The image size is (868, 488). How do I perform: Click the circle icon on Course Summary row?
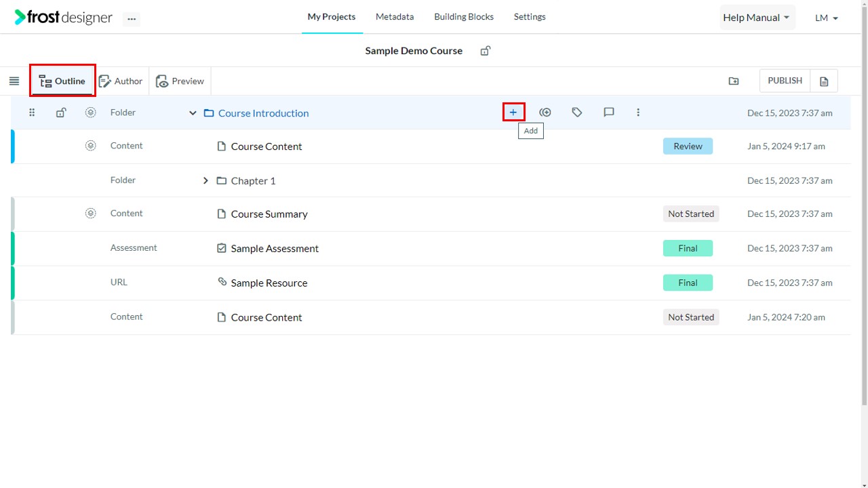click(x=91, y=213)
